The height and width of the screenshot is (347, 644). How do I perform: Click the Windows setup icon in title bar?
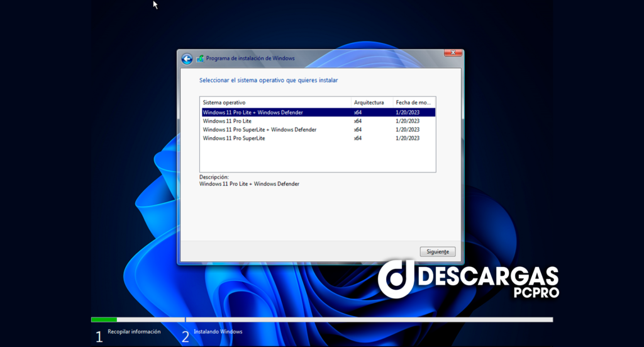tap(200, 59)
